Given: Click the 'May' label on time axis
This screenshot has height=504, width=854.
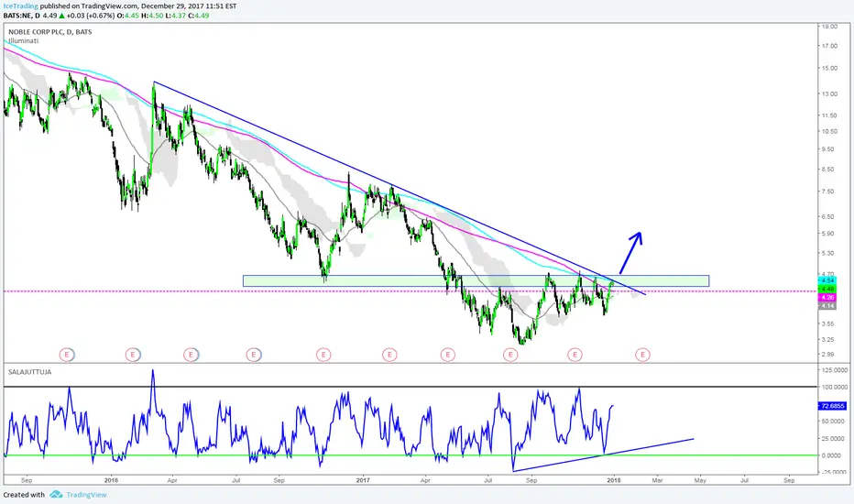Looking at the screenshot, I should tap(700, 480).
